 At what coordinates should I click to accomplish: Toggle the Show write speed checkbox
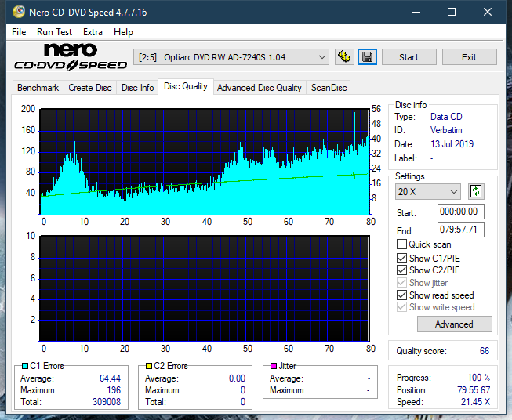pos(401,307)
